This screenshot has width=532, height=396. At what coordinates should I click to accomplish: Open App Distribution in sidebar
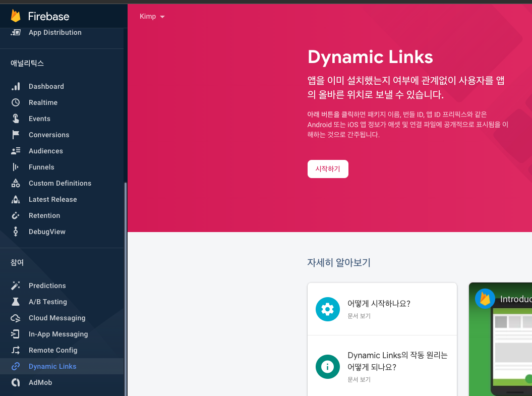[62, 33]
